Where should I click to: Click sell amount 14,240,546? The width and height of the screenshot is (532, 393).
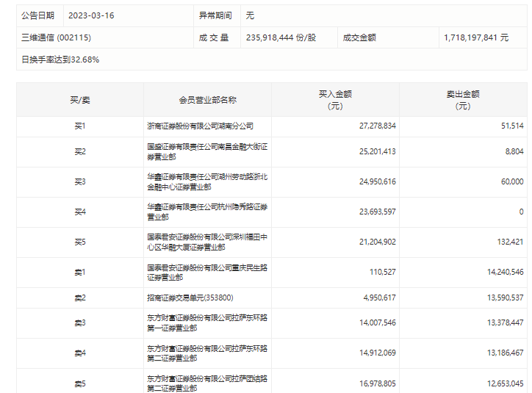506,272
